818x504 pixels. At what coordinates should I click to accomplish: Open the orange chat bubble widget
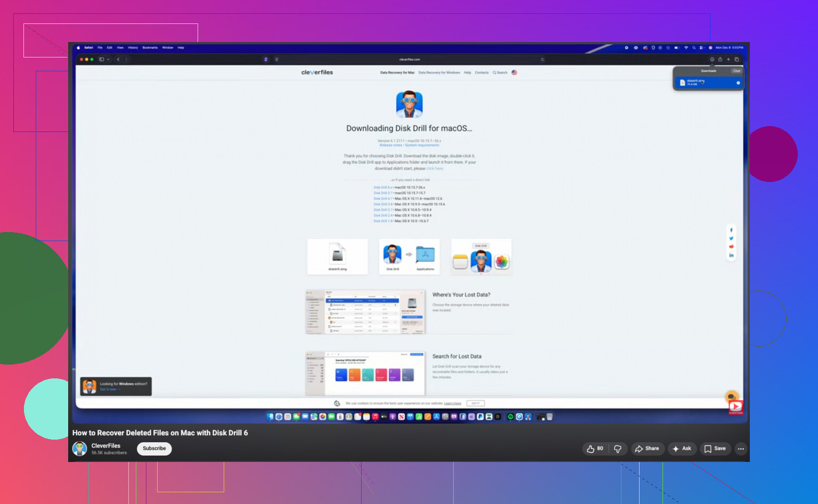(x=732, y=396)
